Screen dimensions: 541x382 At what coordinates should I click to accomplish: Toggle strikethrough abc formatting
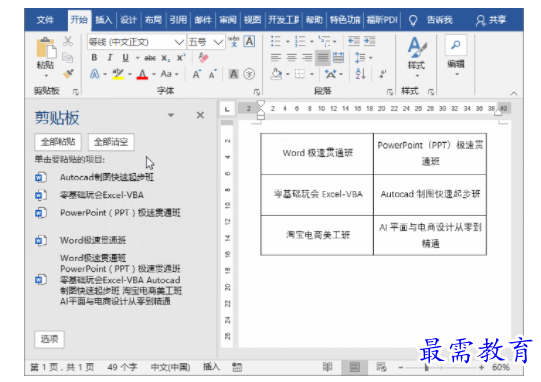pyautogui.click(x=150, y=58)
